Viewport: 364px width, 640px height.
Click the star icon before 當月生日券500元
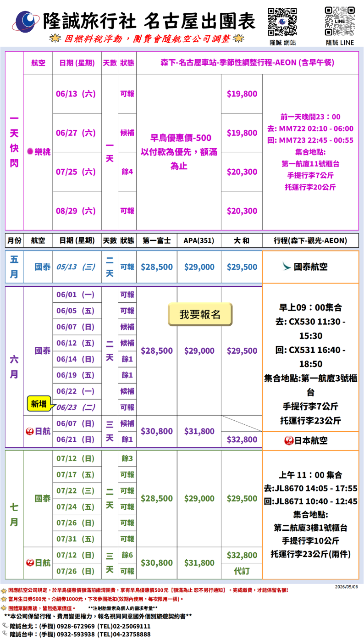[4, 599]
